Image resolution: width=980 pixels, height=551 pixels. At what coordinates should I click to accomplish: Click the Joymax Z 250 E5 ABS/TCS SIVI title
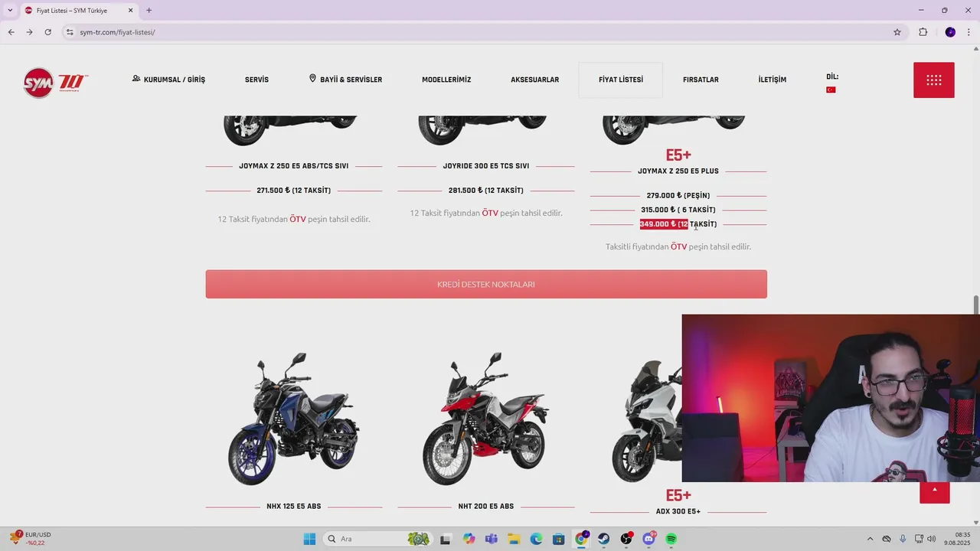tap(293, 166)
